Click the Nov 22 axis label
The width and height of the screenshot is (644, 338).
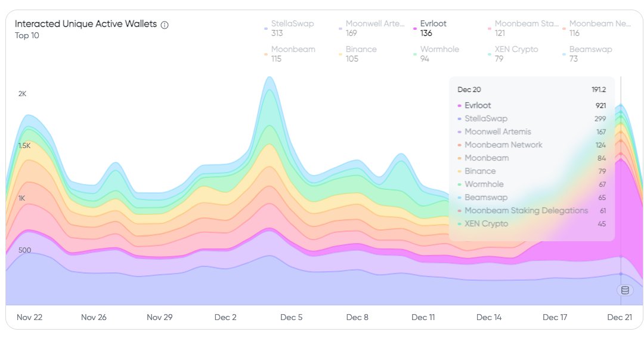30,318
